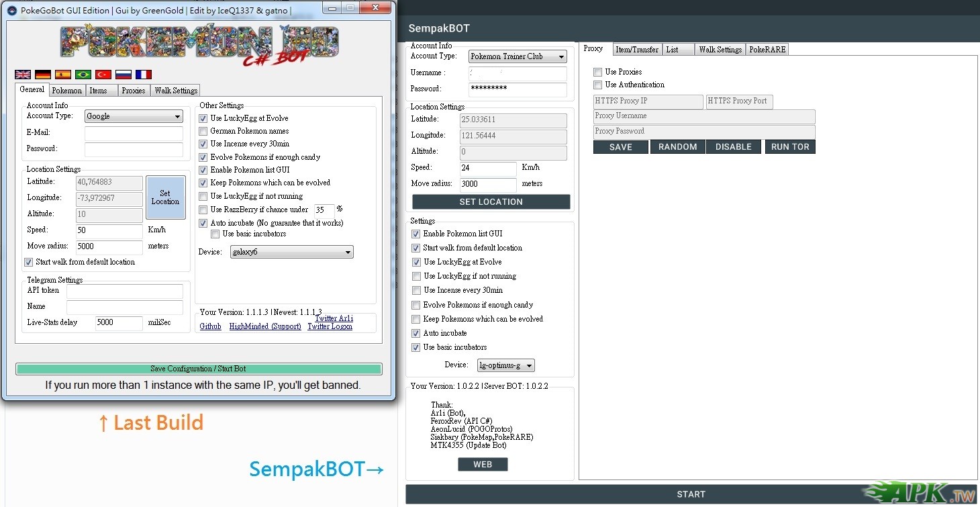Toggle Enable Pokemon list GUI in SempakBOT
Image resolution: width=980 pixels, height=507 pixels.
[x=416, y=234]
